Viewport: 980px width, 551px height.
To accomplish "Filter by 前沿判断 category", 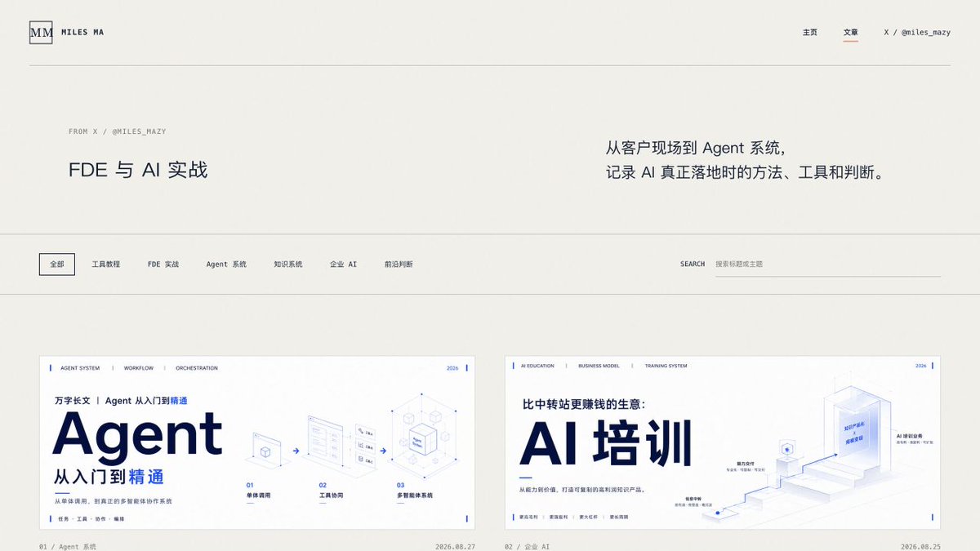I will tap(399, 264).
